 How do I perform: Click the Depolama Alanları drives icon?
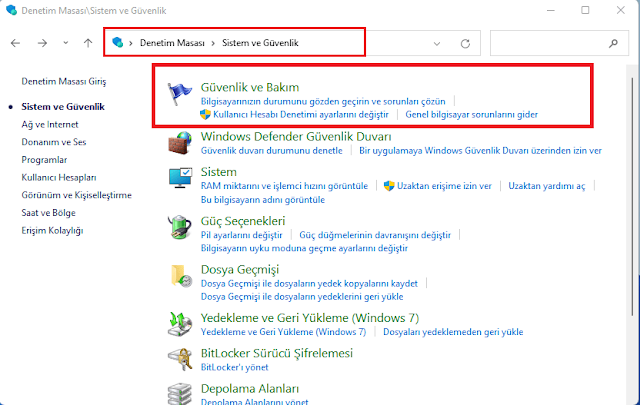point(180,393)
